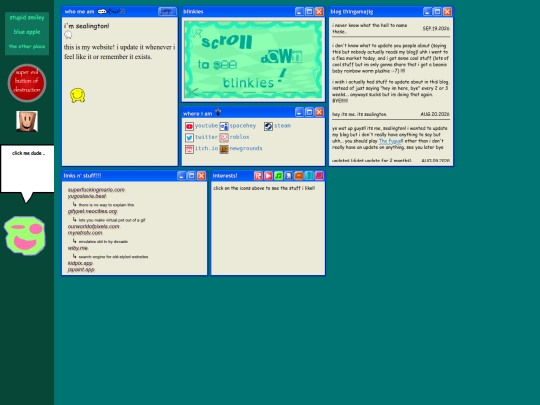
Task: Open the myretrotv.com link
Action: pos(85,233)
